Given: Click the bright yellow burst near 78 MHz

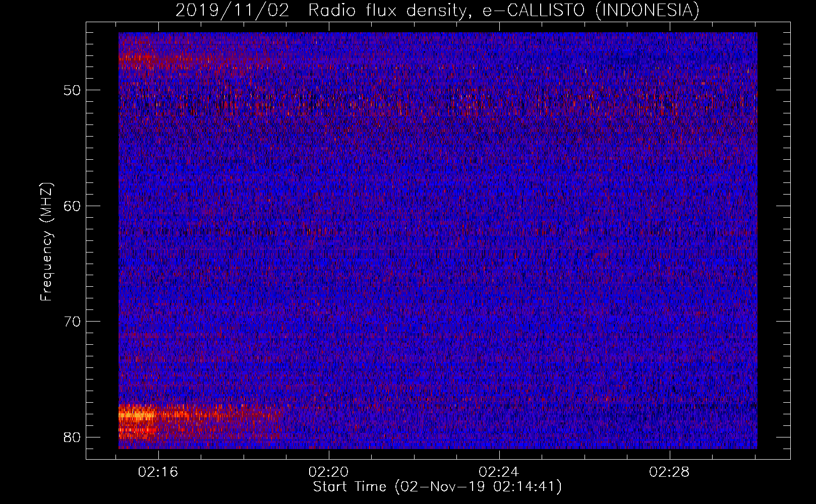Looking at the screenshot, I should [137, 416].
